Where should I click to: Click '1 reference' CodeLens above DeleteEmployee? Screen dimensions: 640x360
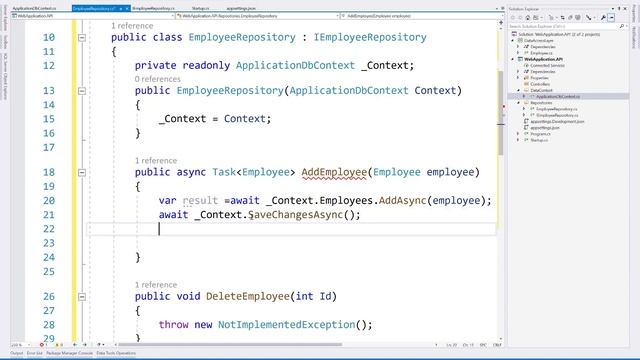click(x=156, y=284)
